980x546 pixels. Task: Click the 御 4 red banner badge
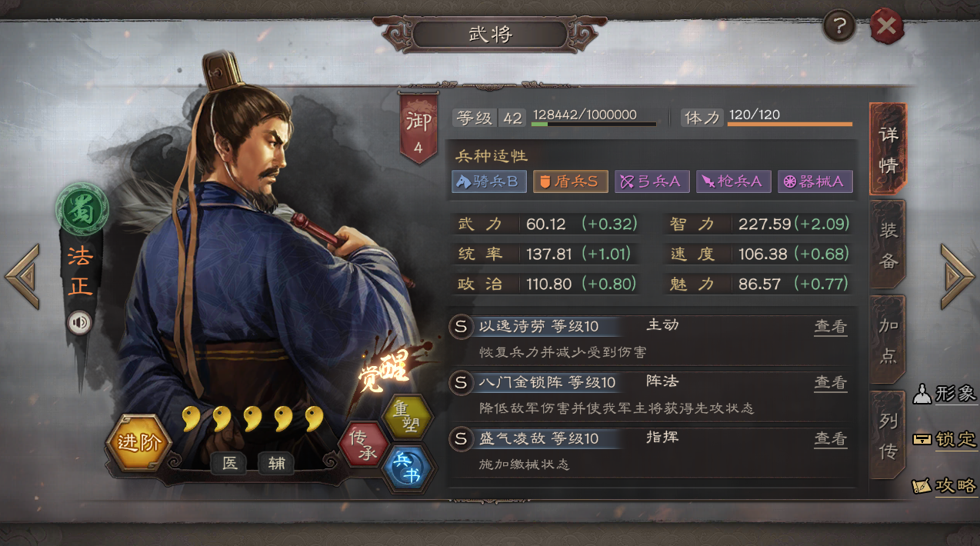[x=418, y=128]
